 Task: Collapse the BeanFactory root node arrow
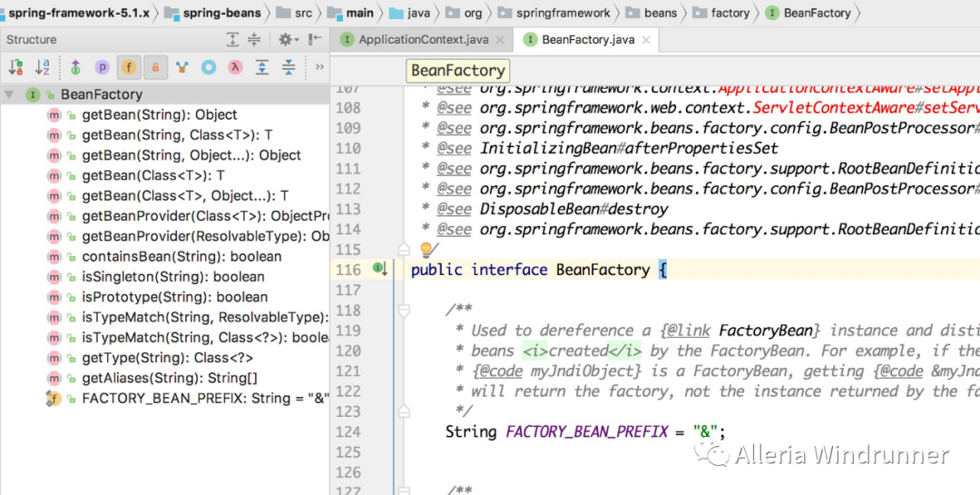9,94
